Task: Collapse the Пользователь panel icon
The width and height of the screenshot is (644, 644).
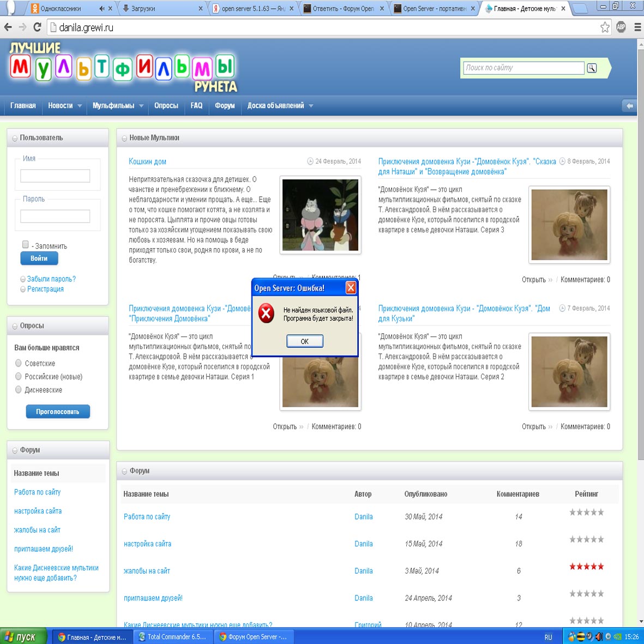Action: (15, 139)
